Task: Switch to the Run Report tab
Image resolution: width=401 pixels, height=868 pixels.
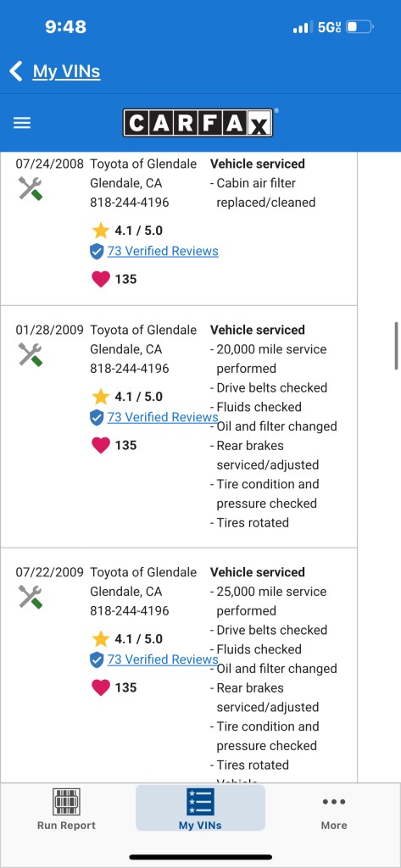Action: [66, 809]
